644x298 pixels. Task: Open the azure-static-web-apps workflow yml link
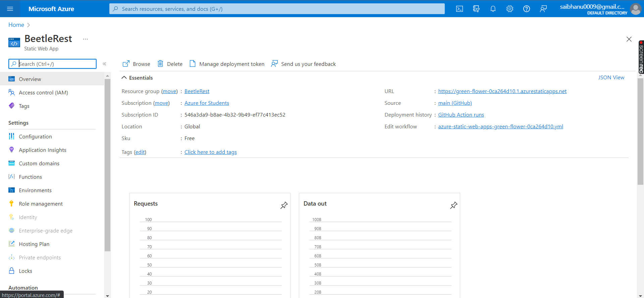(500, 127)
